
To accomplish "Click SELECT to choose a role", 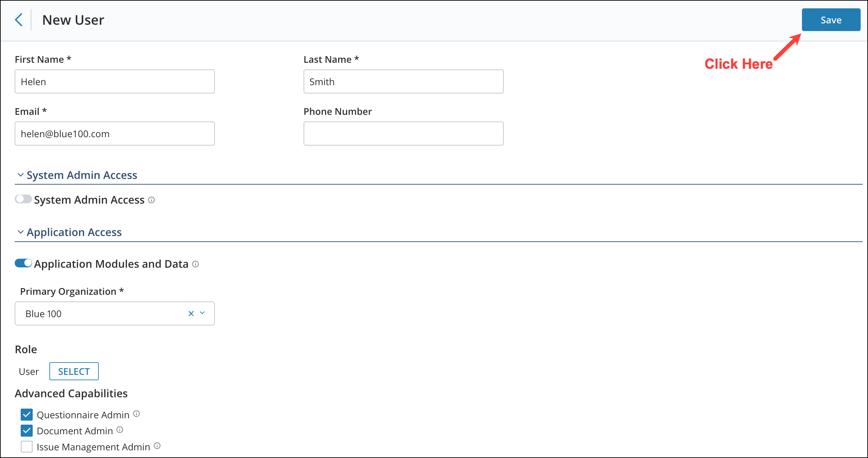I will (74, 371).
